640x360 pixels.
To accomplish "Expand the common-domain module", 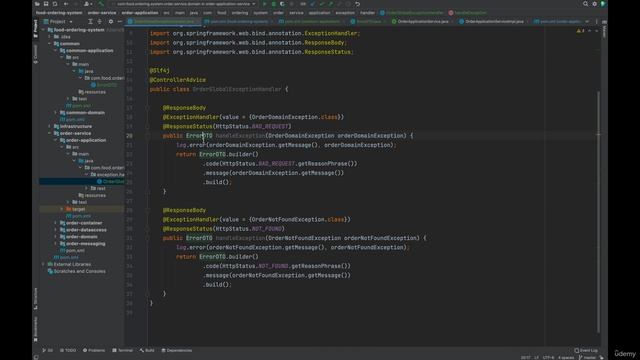I will [56, 113].
